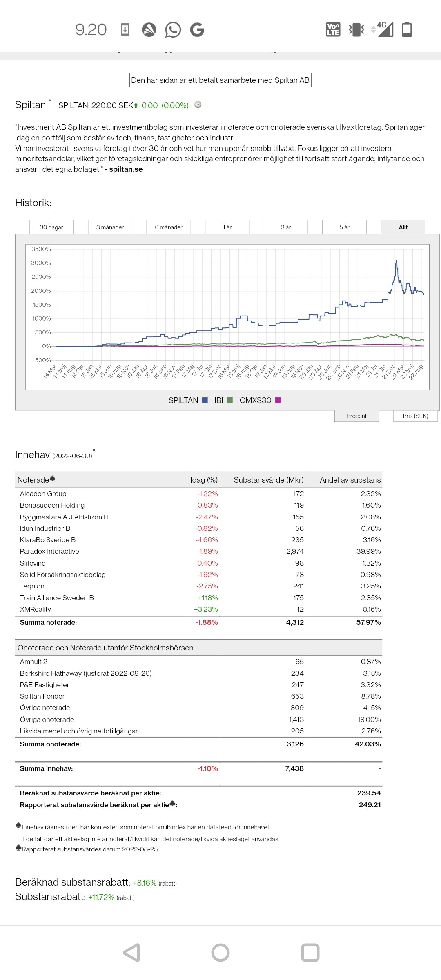This screenshot has height=980, width=441.
Task: Click the green IBI legend swatch
Action: (229, 400)
